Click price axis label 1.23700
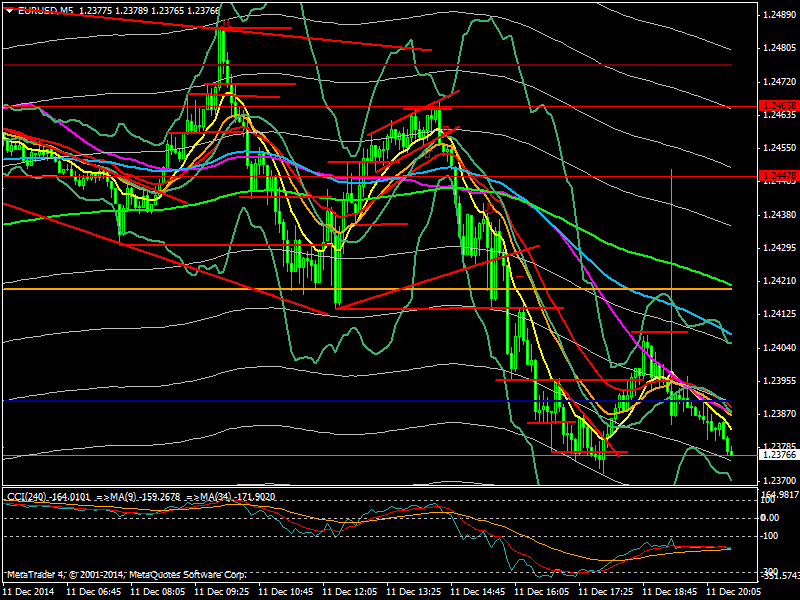Screen dimensions: 800x600 click(x=779, y=481)
